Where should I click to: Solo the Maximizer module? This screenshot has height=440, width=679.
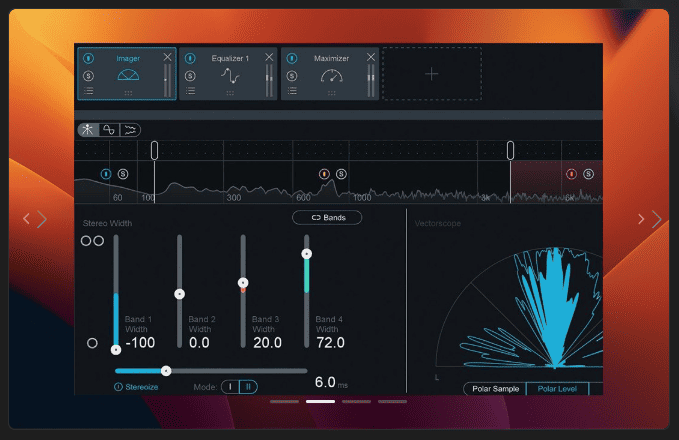[x=292, y=76]
